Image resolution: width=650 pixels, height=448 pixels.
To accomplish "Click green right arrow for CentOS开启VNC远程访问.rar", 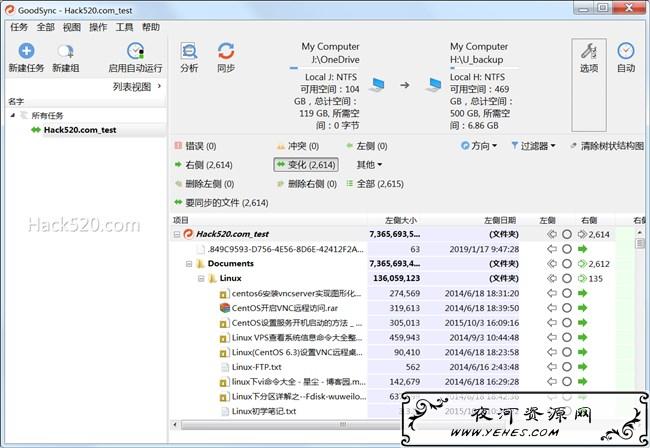I will 583,308.
